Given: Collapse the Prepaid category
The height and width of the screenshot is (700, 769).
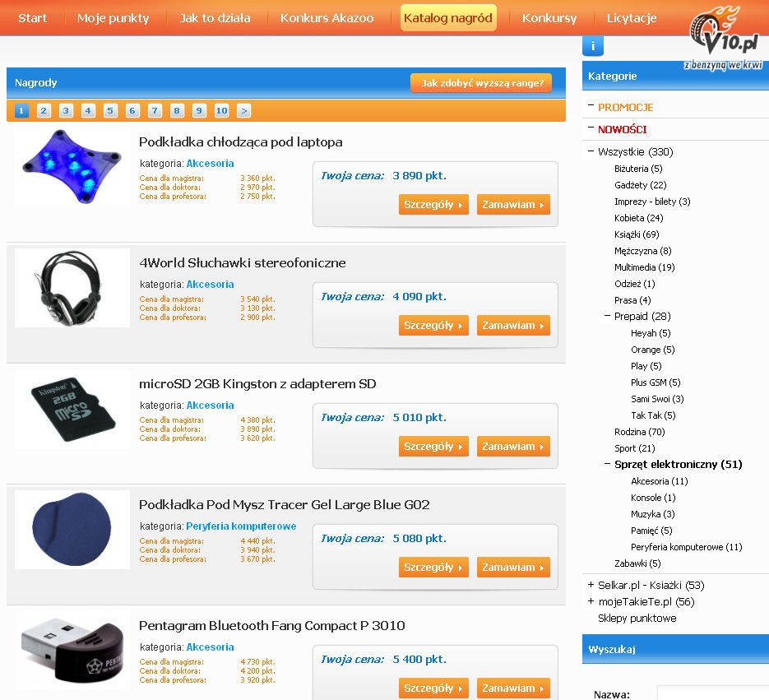Looking at the screenshot, I should coord(607,316).
